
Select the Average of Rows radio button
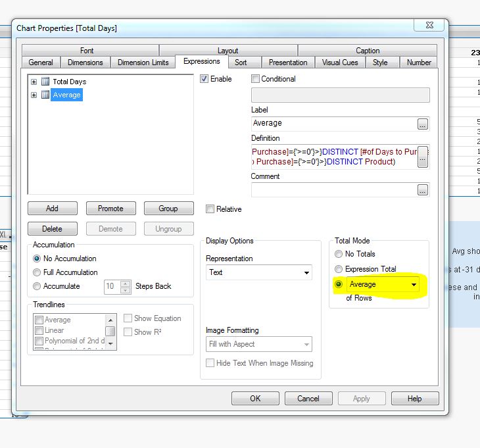(339, 284)
